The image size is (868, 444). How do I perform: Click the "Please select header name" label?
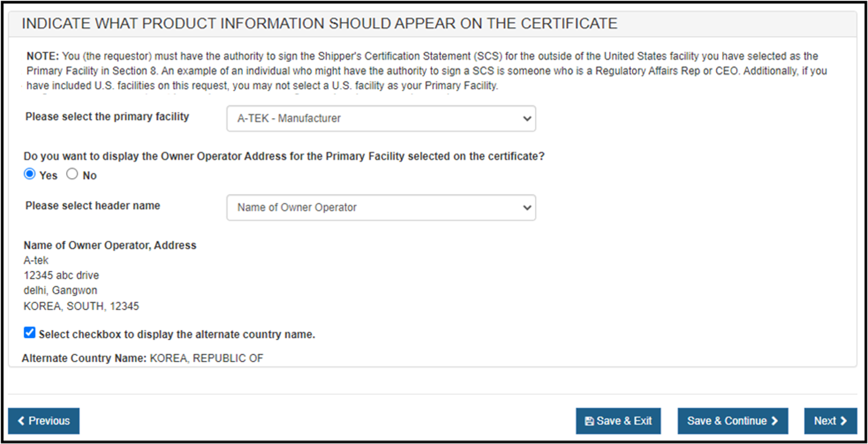[x=93, y=206]
